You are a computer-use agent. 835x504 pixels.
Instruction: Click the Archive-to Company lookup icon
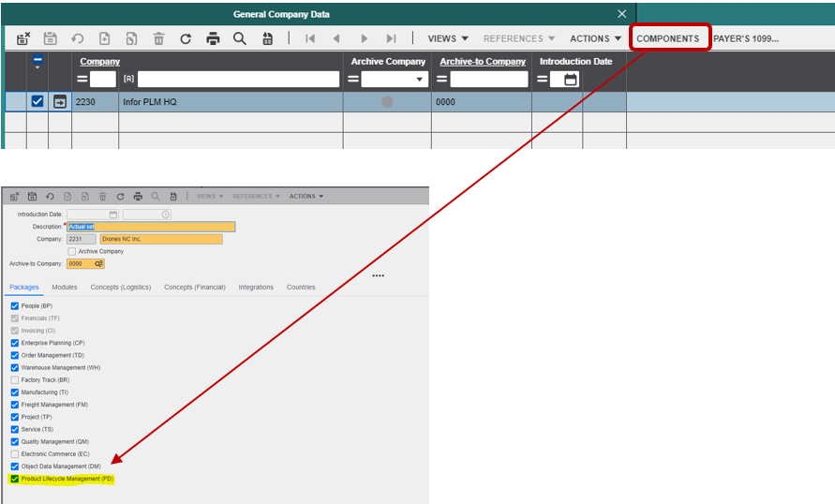[98, 264]
